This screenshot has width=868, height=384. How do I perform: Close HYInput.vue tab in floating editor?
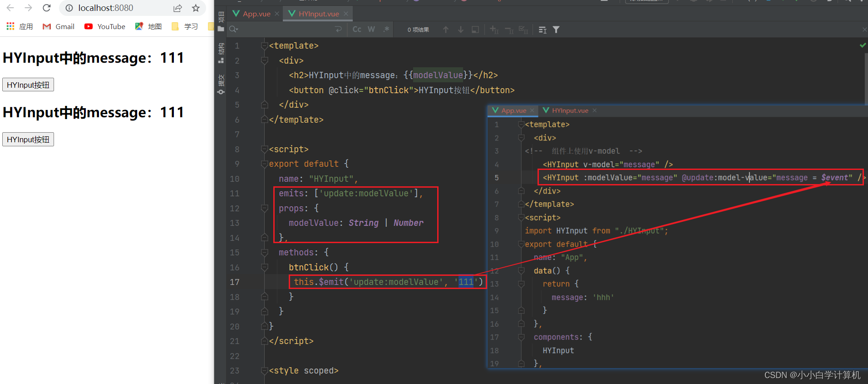pyautogui.click(x=595, y=110)
